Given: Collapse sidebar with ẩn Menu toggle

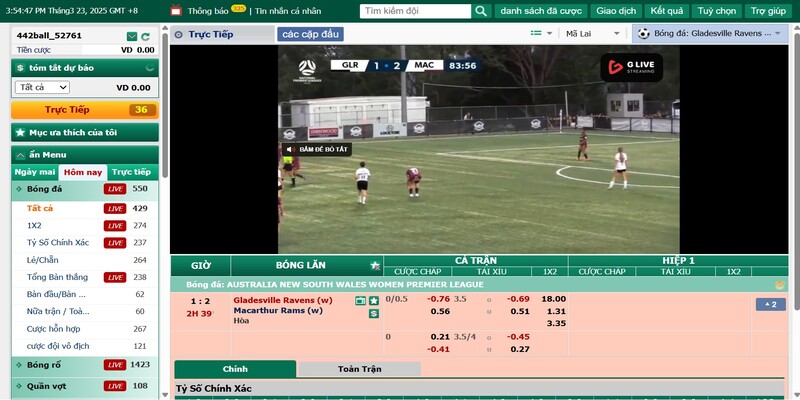Looking at the screenshot, I should [x=85, y=155].
